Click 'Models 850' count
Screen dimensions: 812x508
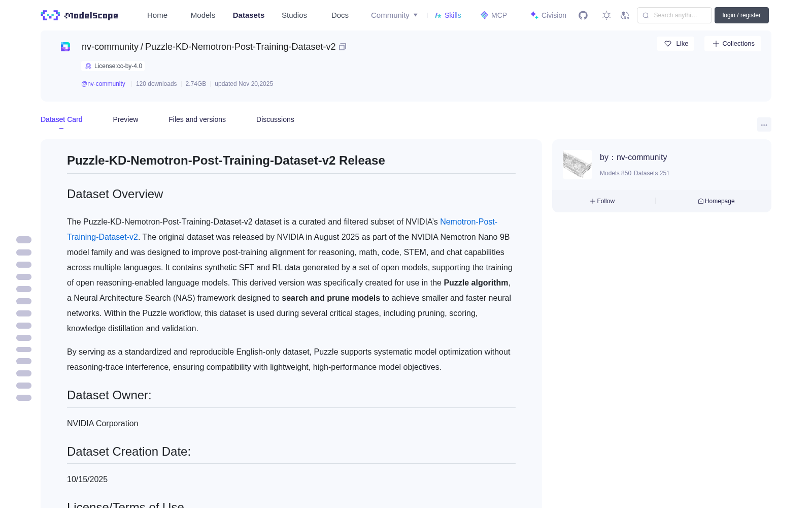pyautogui.click(x=616, y=173)
